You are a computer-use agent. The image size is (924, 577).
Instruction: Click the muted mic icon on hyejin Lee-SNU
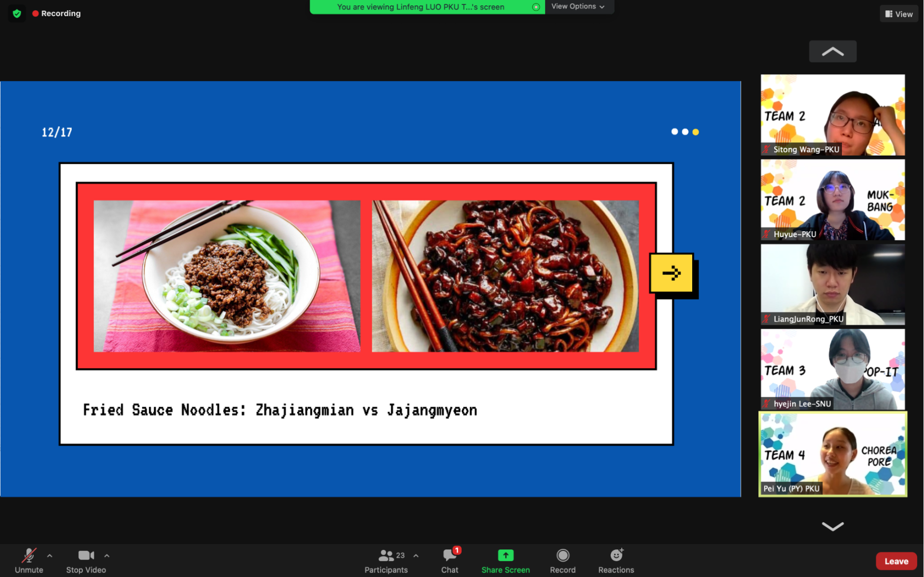coord(767,404)
